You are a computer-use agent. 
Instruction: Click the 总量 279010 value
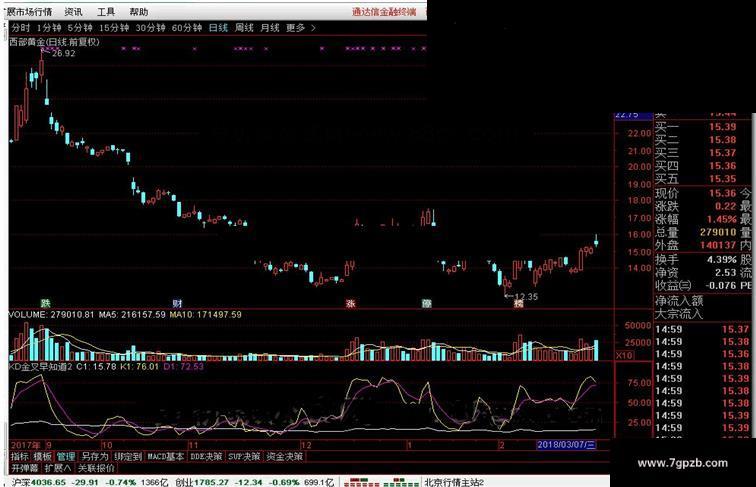(x=718, y=232)
